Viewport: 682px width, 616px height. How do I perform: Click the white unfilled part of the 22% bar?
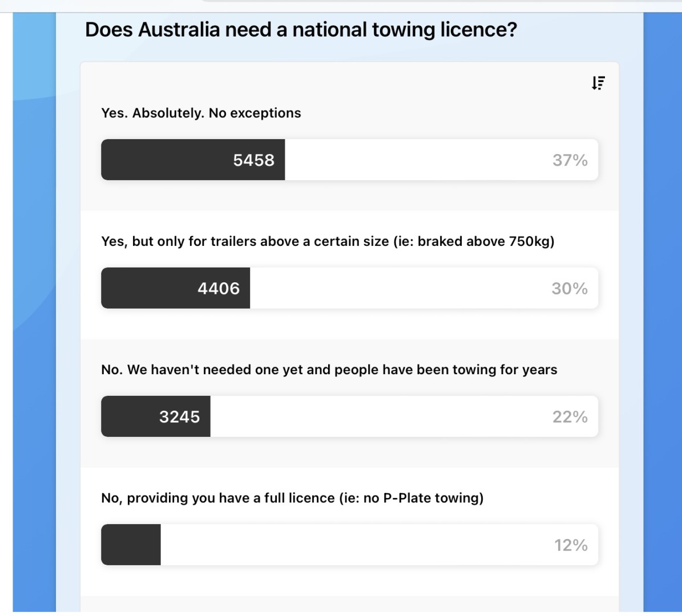(377, 417)
